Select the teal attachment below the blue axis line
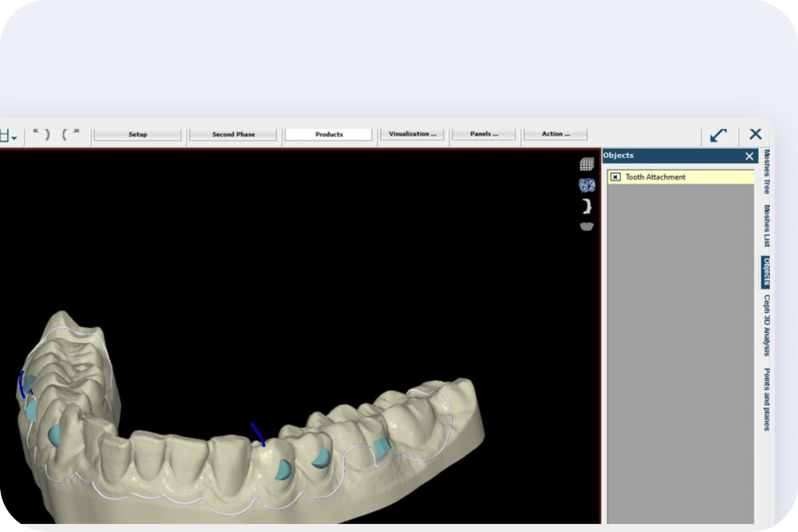This screenshot has width=798, height=532. tap(283, 469)
